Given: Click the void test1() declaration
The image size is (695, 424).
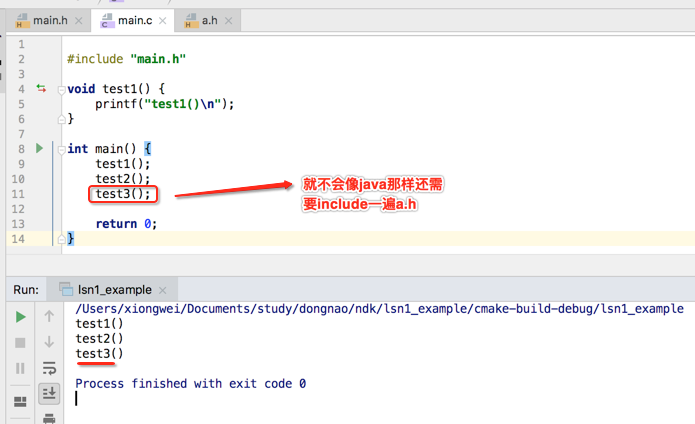Looking at the screenshot, I should (116, 89).
